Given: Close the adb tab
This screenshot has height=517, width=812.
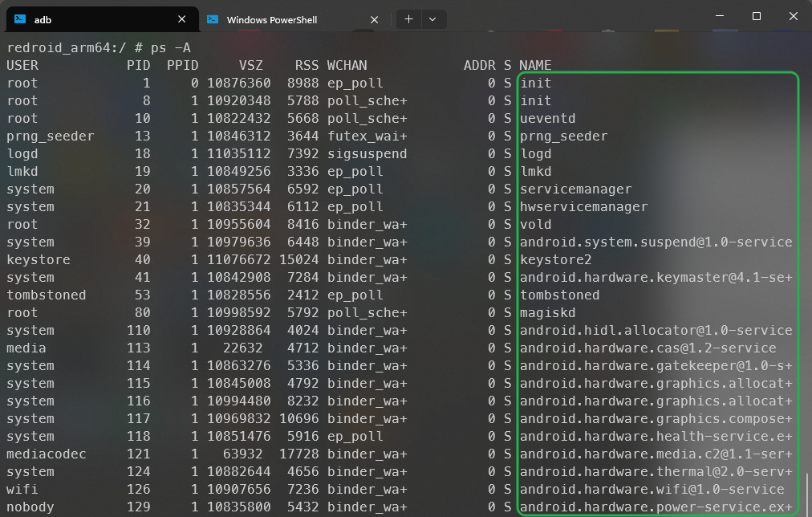Looking at the screenshot, I should pos(182,19).
